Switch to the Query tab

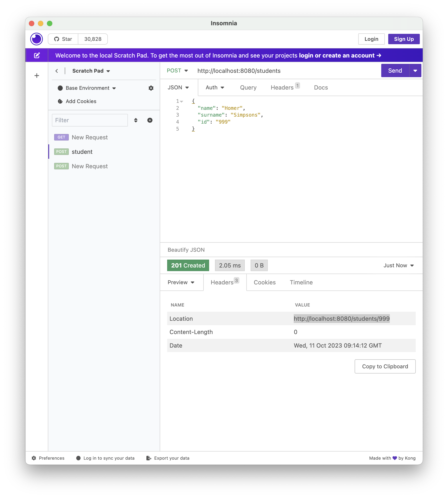(248, 88)
